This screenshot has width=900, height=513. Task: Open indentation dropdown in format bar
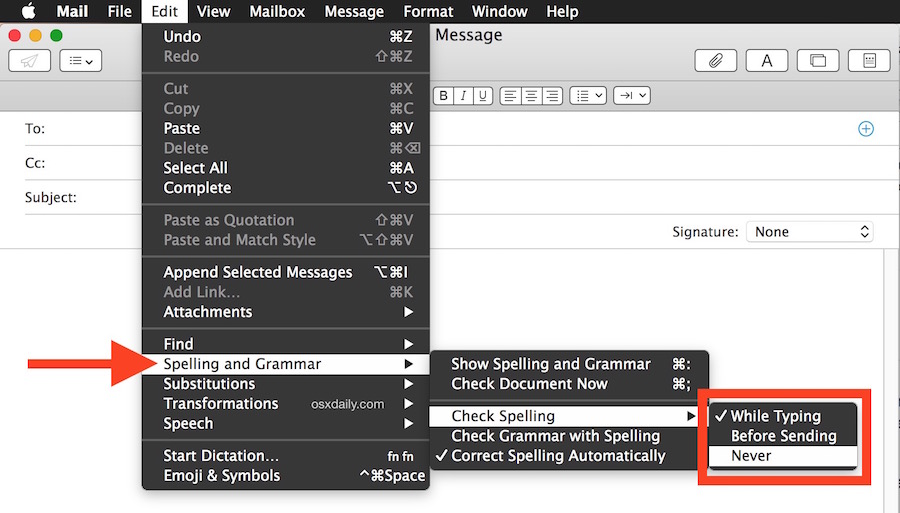pyautogui.click(x=632, y=95)
